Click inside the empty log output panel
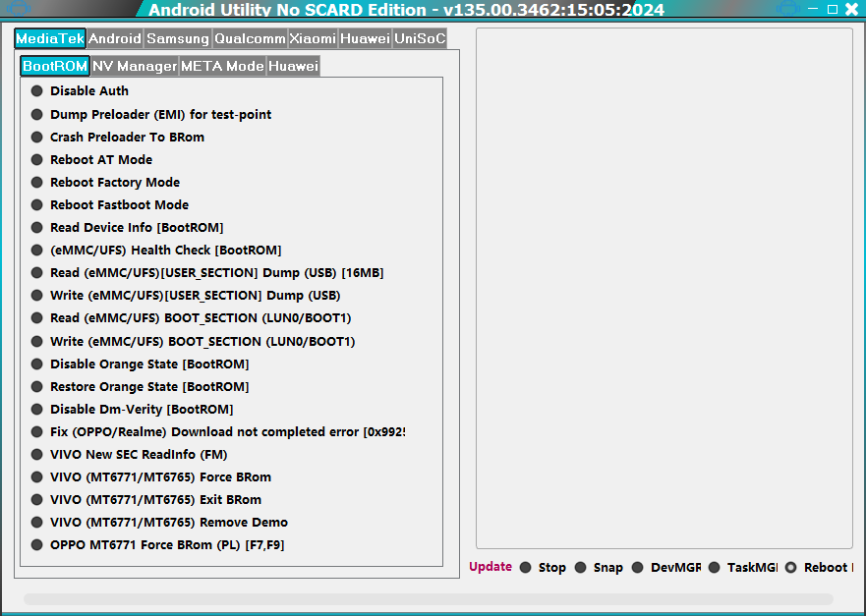866x616 pixels. 664,287
